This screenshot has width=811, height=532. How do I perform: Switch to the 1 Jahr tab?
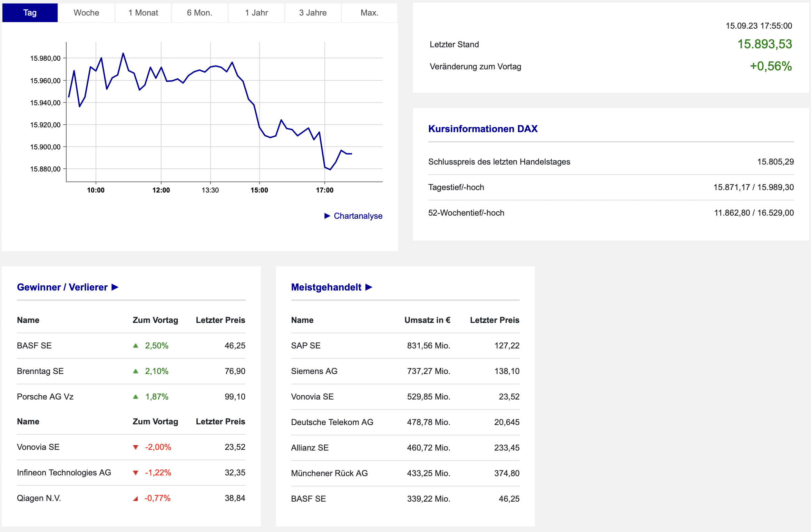click(x=256, y=13)
